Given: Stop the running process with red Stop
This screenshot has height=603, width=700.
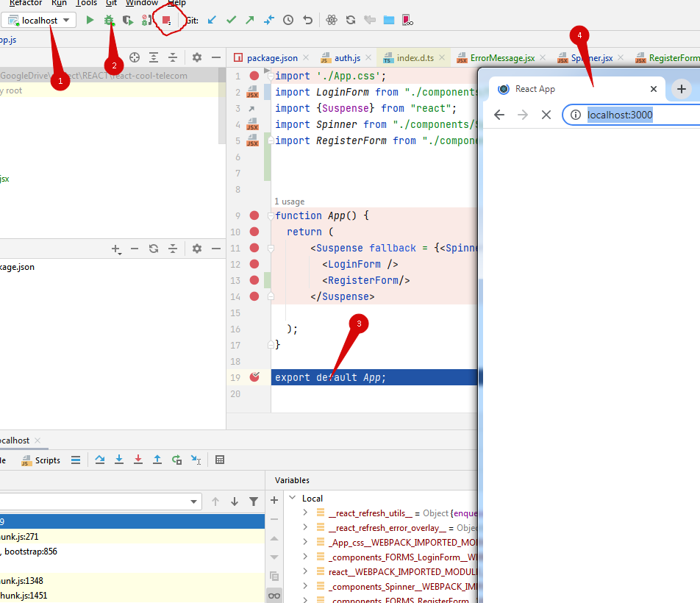Looking at the screenshot, I should [x=166, y=21].
